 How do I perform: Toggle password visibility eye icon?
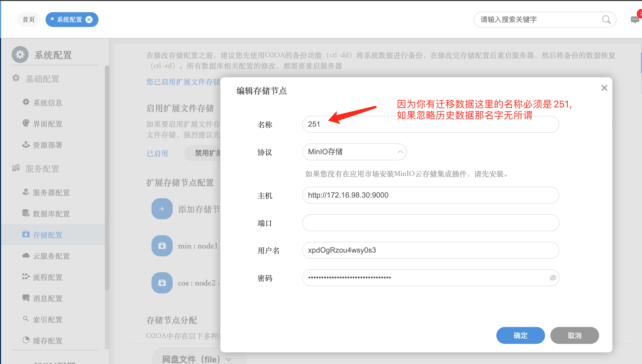point(553,278)
